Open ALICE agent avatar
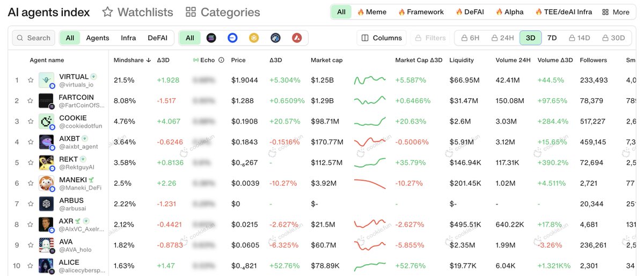Image resolution: width=644 pixels, height=276 pixels. [x=46, y=266]
